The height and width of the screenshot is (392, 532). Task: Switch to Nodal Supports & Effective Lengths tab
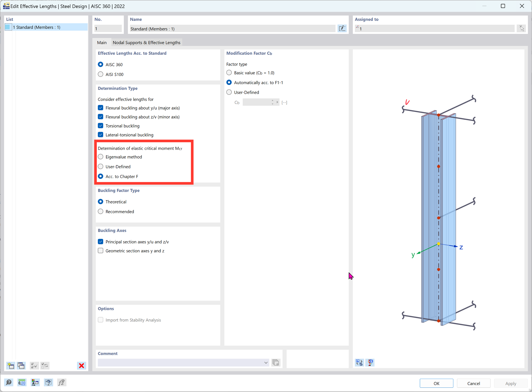146,42
